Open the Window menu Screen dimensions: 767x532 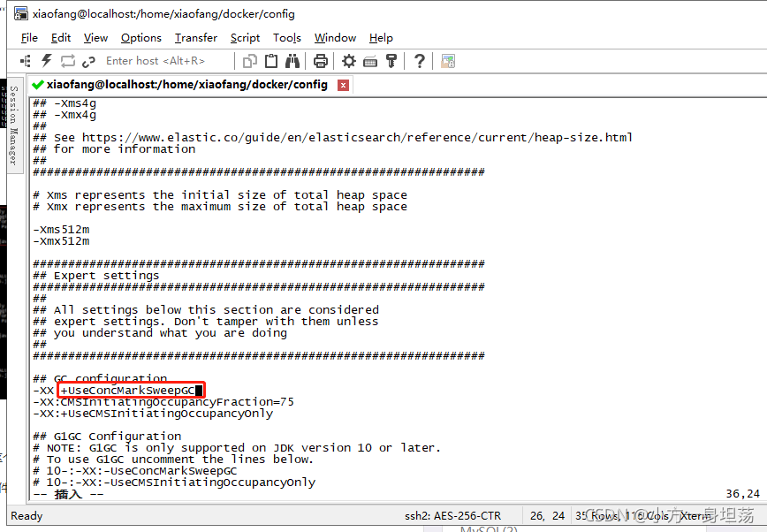pyautogui.click(x=335, y=38)
